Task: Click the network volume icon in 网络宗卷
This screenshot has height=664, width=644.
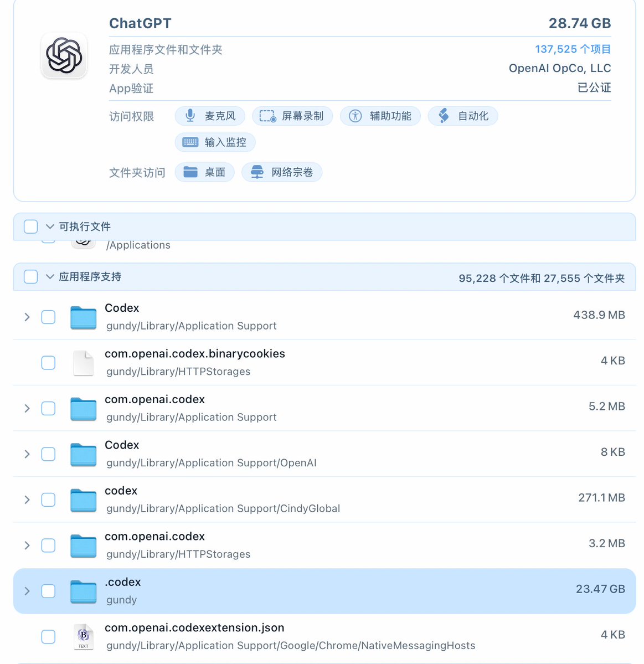Action: tap(257, 172)
